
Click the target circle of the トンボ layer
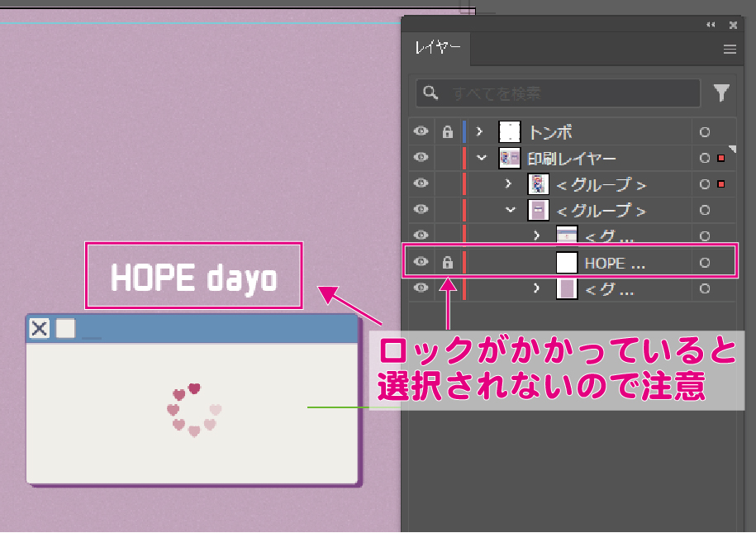tap(705, 132)
